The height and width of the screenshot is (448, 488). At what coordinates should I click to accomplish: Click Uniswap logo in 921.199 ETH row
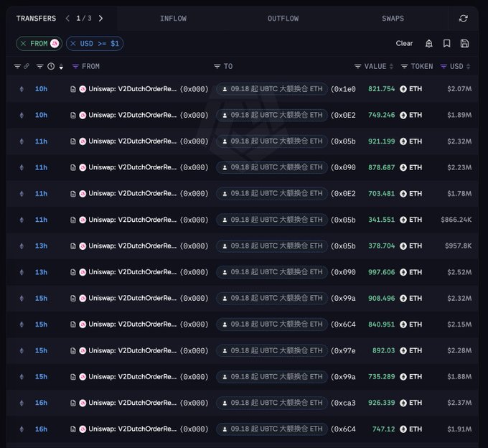(83, 141)
